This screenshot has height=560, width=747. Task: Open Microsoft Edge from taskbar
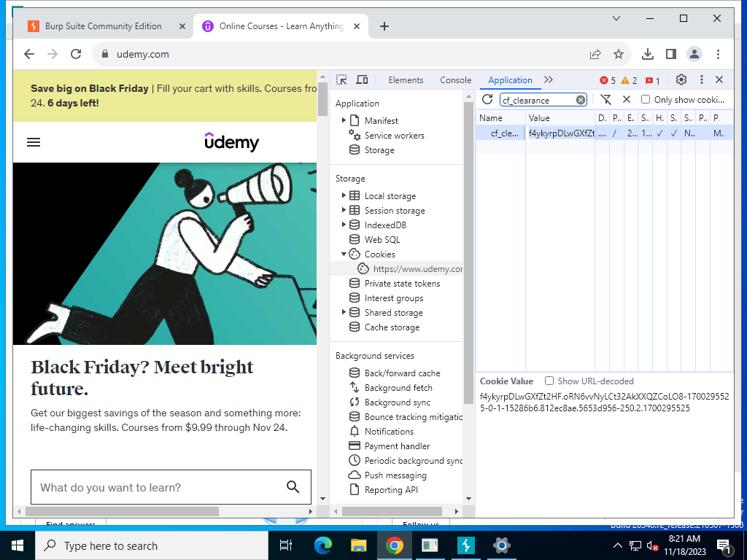click(322, 545)
